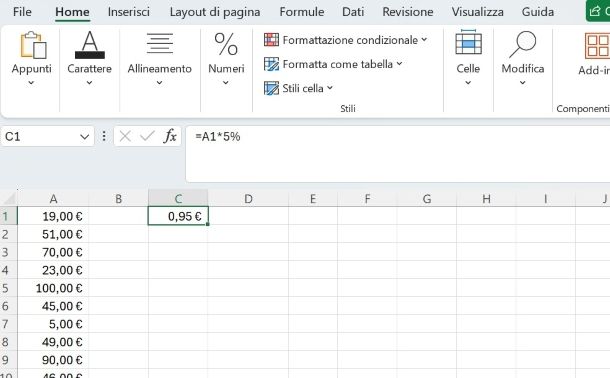
Task: Select cell containing 51,00 €
Action: (x=53, y=234)
